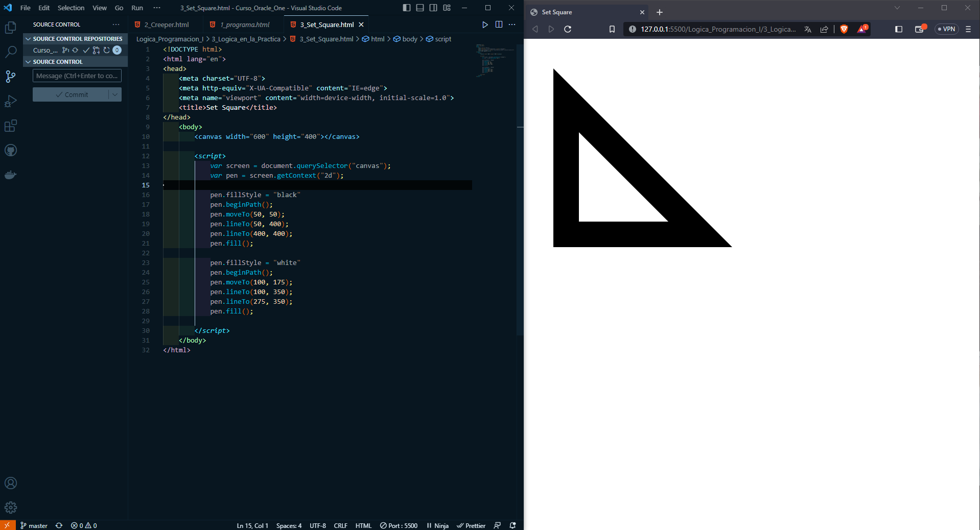Open the File menu
Screen dimensions: 980x530
[25, 8]
